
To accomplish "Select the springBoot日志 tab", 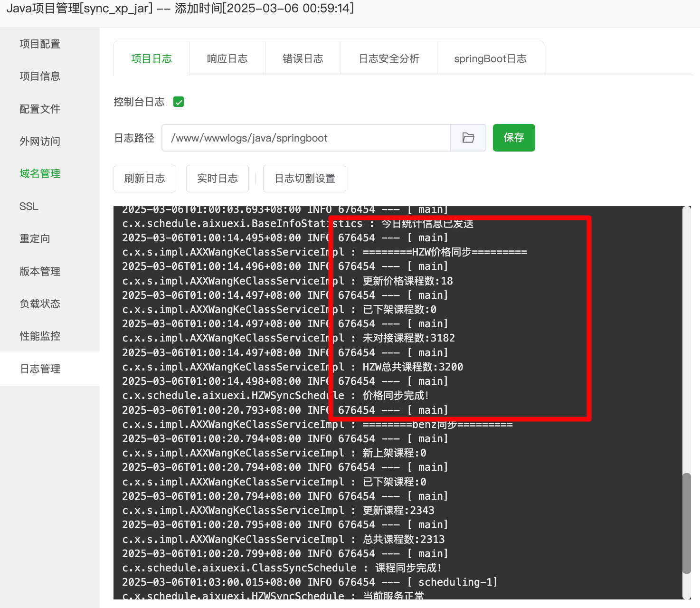I will pos(490,58).
